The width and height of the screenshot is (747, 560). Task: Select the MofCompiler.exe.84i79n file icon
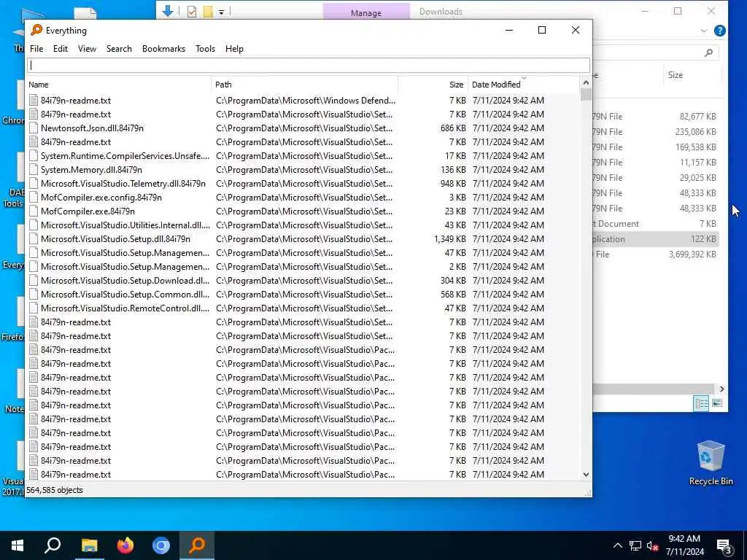coord(34,211)
